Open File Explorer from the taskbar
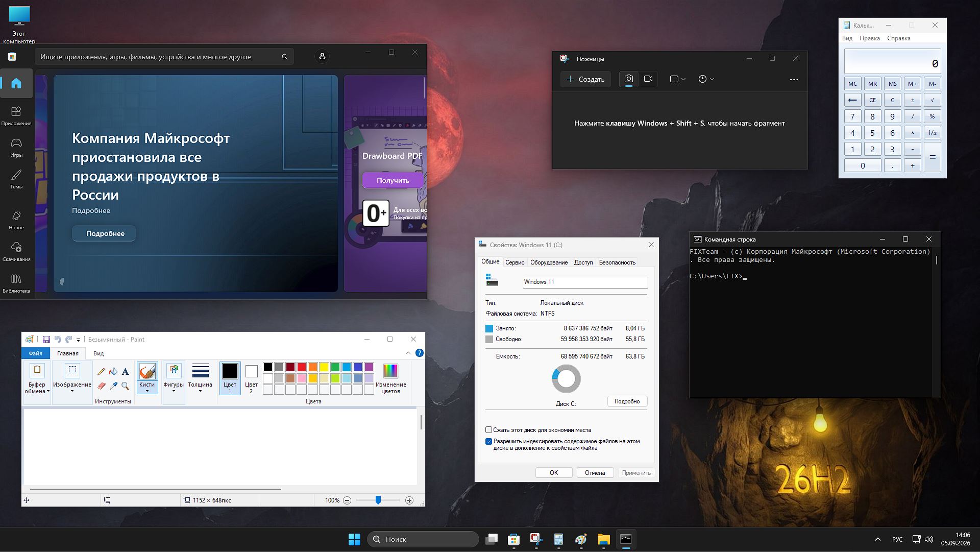This screenshot has height=552, width=980. (x=604, y=539)
